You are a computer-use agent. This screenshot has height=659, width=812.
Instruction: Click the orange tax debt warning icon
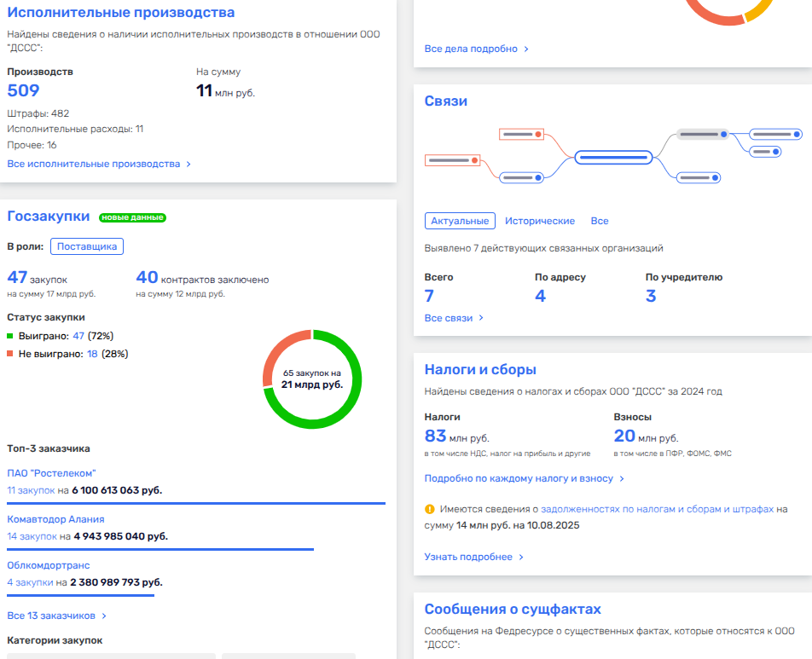(x=430, y=510)
